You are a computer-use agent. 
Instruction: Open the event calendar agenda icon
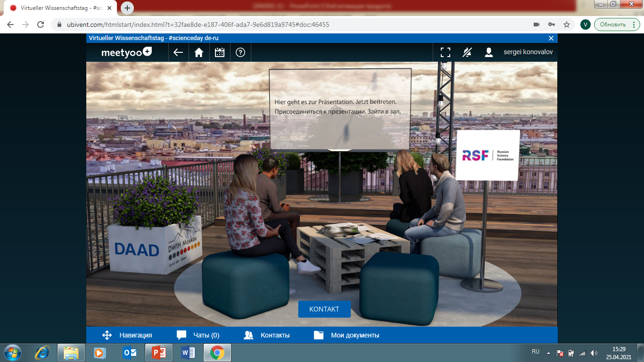[x=220, y=52]
